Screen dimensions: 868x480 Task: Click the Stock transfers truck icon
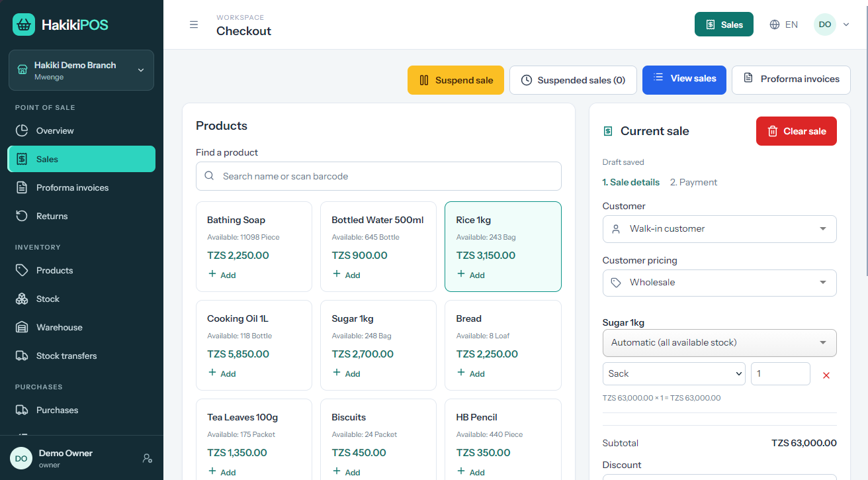click(22, 356)
